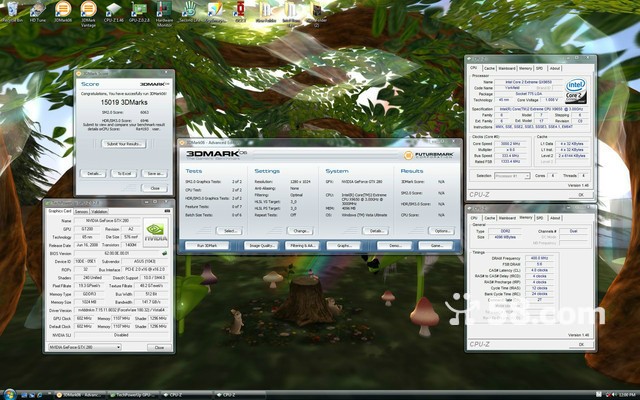
Task: Open the 3DMark Vantage desktop shortcut
Action: click(x=88, y=13)
